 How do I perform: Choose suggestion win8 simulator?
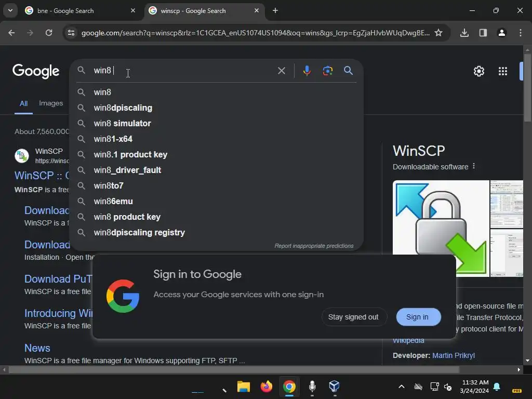[x=216, y=123]
